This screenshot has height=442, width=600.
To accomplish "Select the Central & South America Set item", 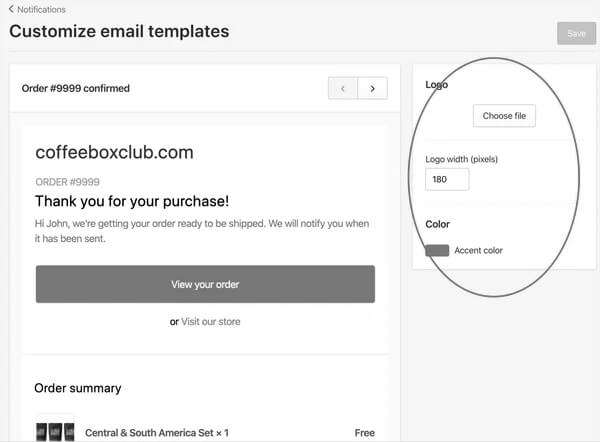I will pyautogui.click(x=157, y=433).
